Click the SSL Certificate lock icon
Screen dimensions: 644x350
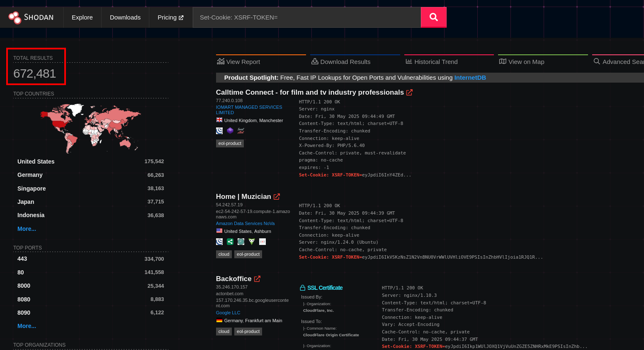coord(303,288)
